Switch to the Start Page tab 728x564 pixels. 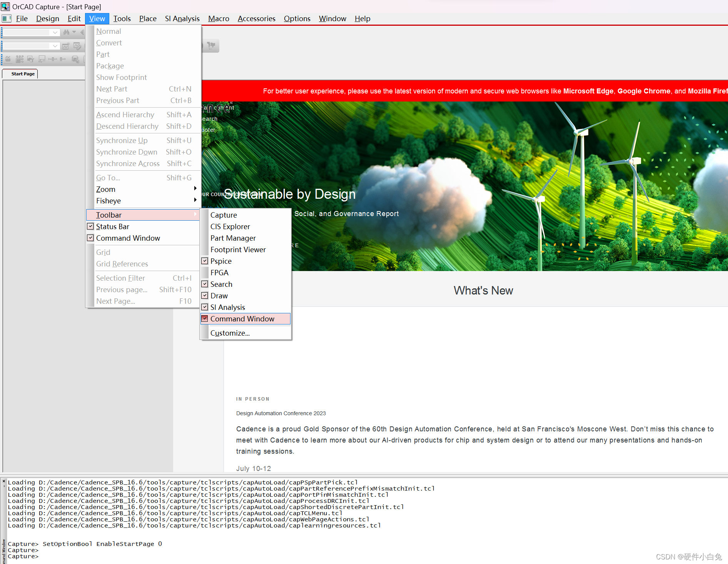point(22,73)
